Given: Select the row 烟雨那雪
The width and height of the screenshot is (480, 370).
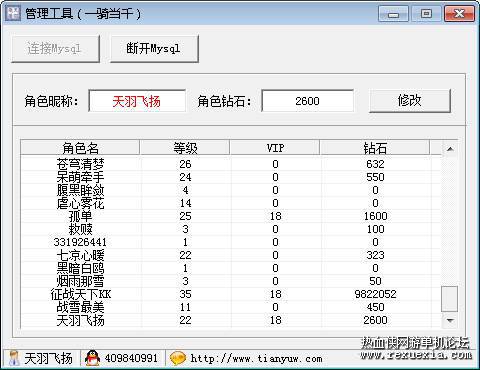Looking at the screenshot, I should click(x=231, y=281).
